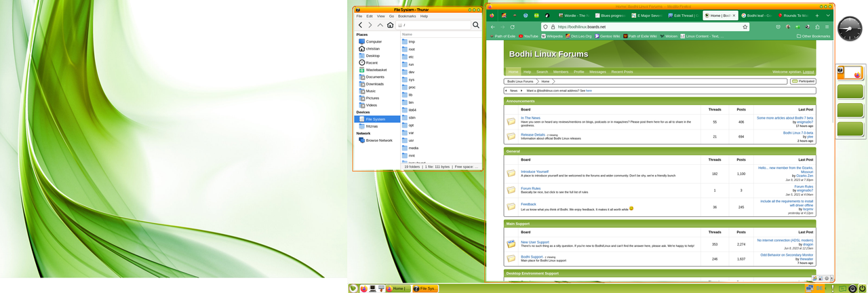The height and width of the screenshot is (293, 868).
Task: Click Recent Posts in forum navigation
Action: [622, 71]
